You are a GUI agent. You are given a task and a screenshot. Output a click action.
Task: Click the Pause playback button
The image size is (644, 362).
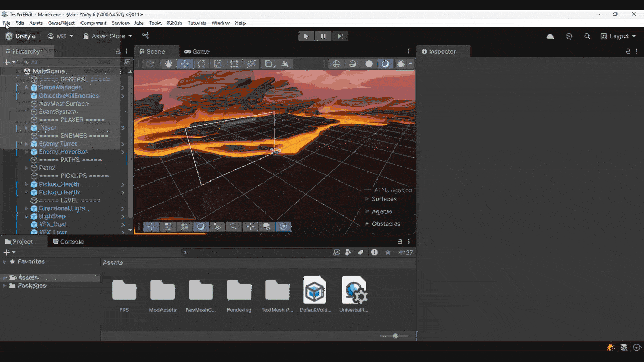click(323, 36)
